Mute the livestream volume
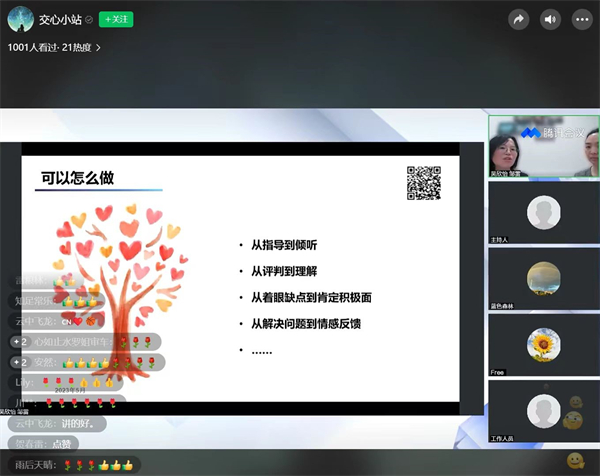 click(x=550, y=19)
